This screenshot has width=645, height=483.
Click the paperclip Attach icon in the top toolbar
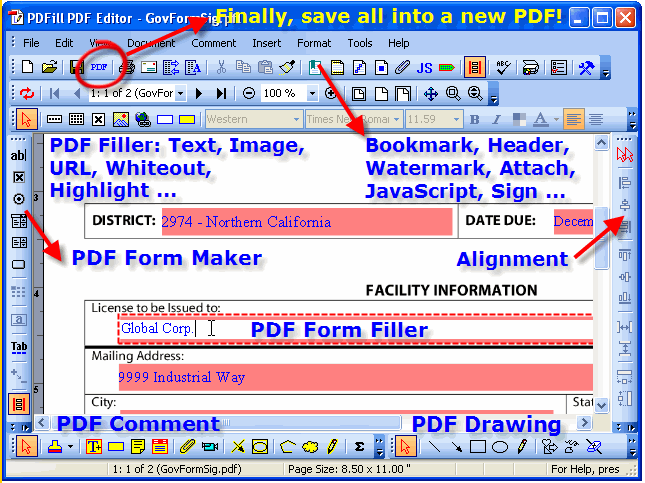click(402, 67)
